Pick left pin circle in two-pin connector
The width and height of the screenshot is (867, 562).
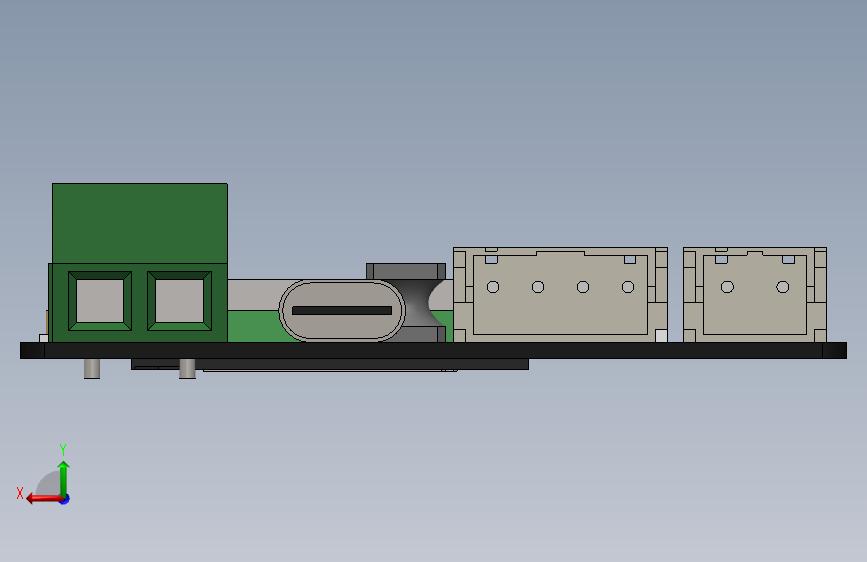pyautogui.click(x=728, y=287)
